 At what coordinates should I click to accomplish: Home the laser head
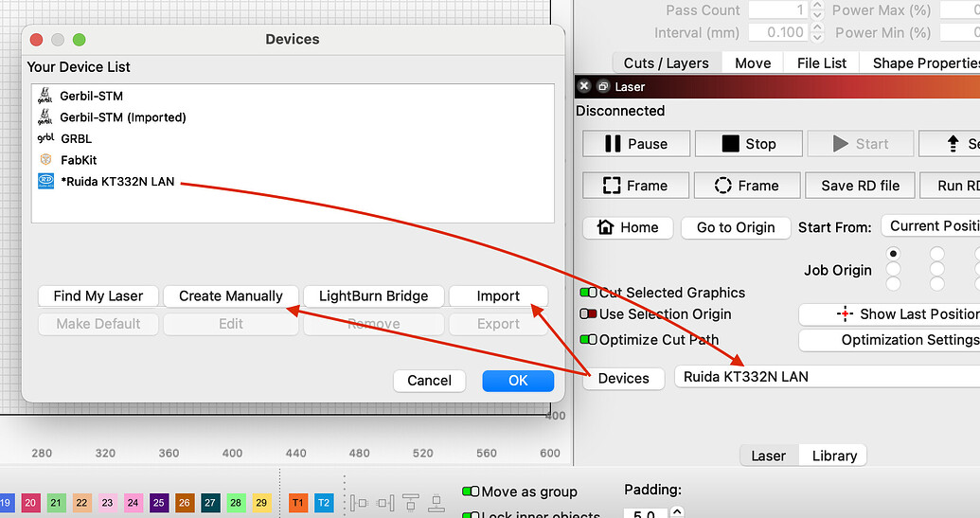(x=628, y=227)
